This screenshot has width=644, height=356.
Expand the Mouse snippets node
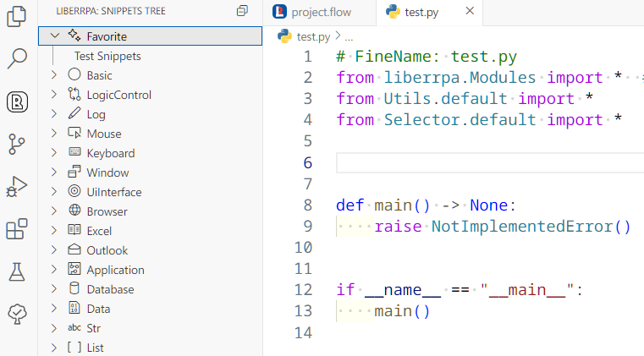pyautogui.click(x=54, y=133)
